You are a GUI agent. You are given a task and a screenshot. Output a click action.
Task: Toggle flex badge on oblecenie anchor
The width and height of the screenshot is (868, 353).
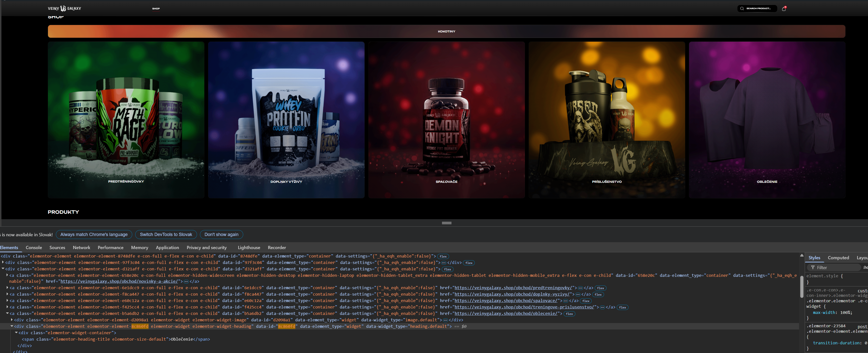point(569,314)
